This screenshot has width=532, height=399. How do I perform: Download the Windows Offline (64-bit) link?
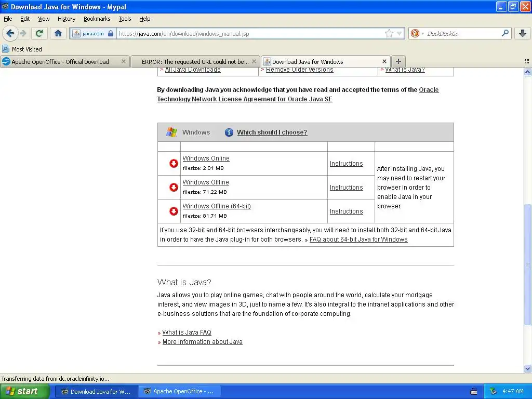pos(217,206)
